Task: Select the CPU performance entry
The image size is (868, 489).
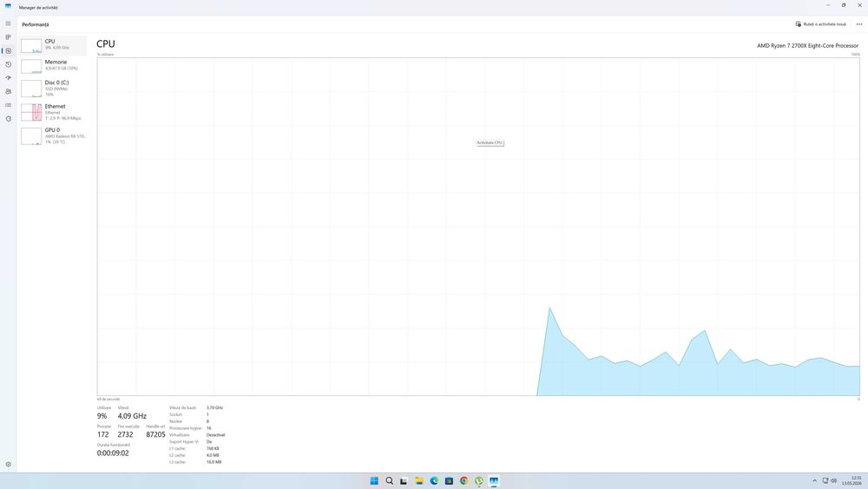Action: [x=53, y=45]
